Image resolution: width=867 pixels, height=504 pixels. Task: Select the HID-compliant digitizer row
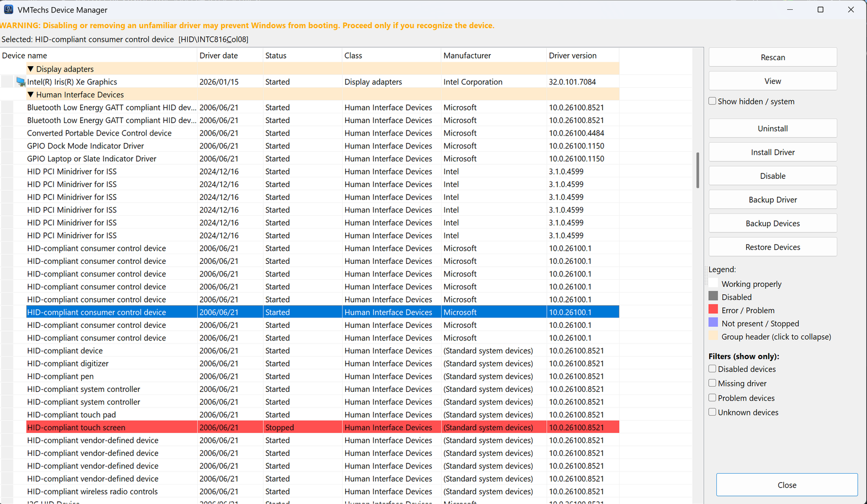coord(322,363)
